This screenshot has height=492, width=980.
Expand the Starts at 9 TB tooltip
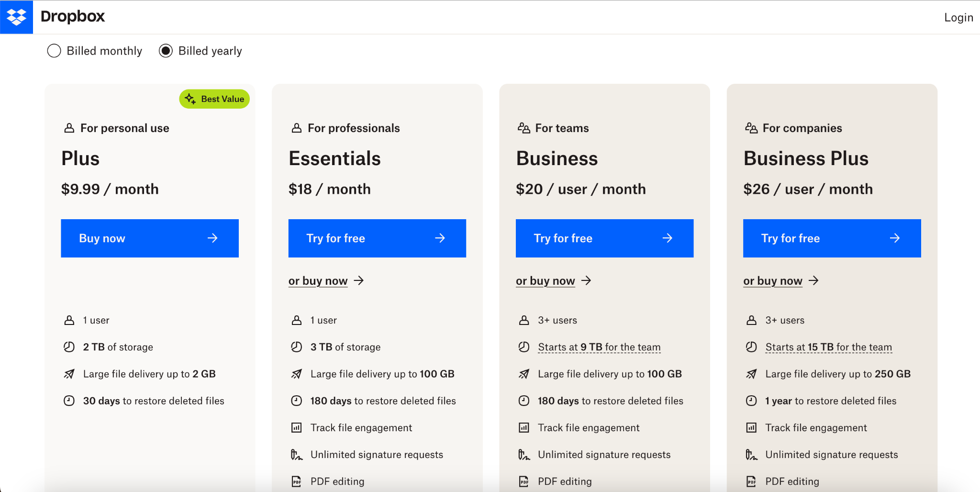[599, 347]
